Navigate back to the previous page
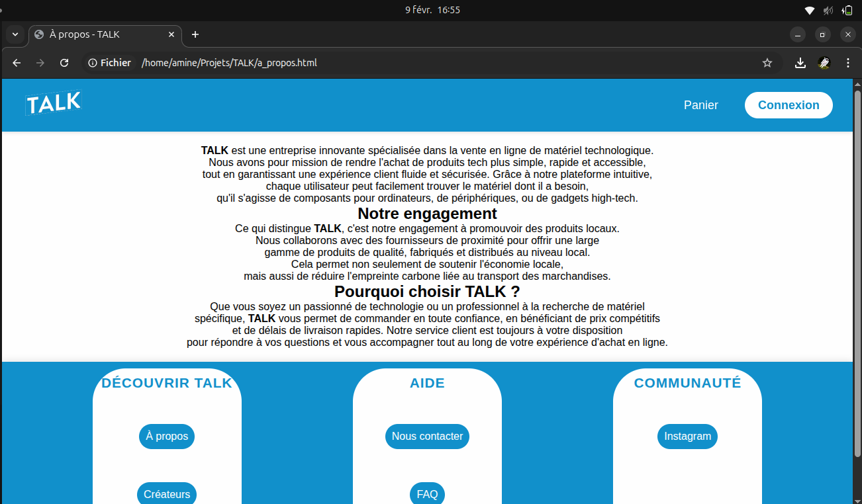The height and width of the screenshot is (504, 862). 16,63
